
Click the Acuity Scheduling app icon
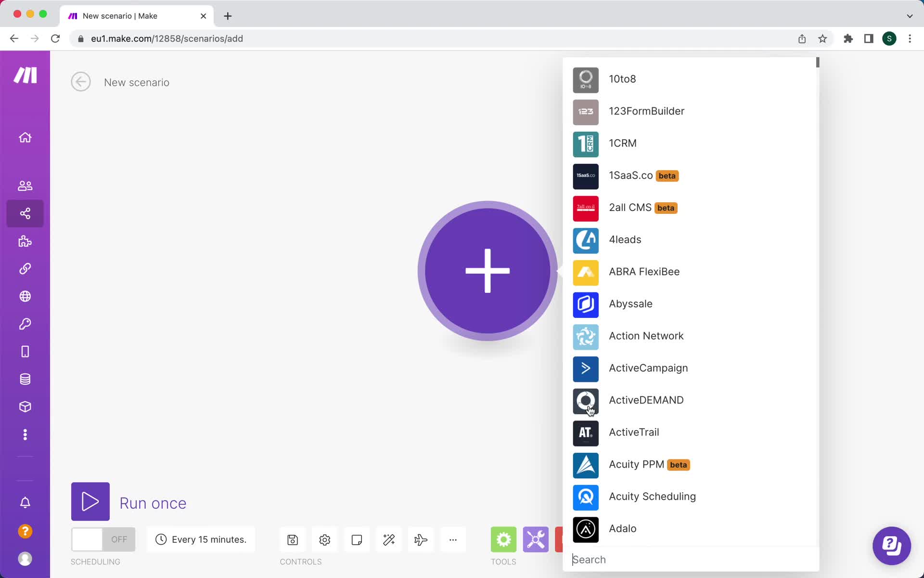(x=586, y=497)
